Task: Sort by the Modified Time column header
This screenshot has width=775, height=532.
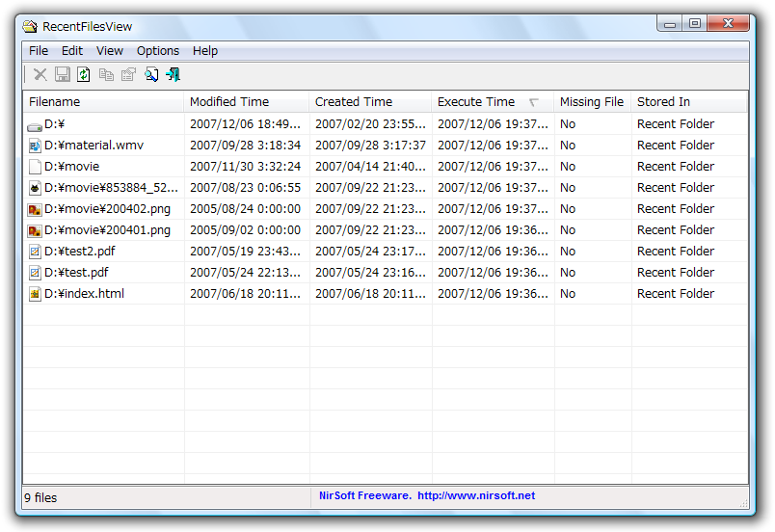Action: pos(246,102)
